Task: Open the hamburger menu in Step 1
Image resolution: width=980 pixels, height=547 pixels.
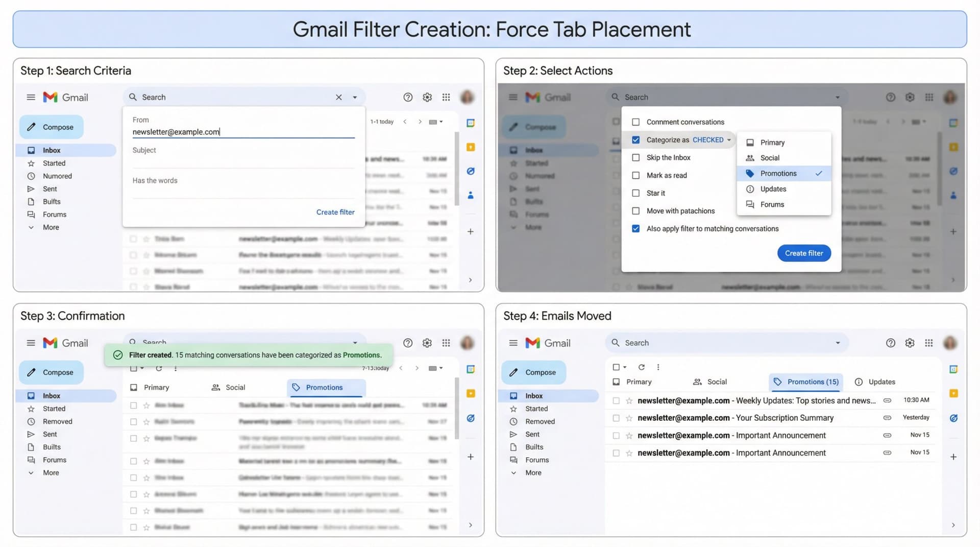Action: [31, 97]
